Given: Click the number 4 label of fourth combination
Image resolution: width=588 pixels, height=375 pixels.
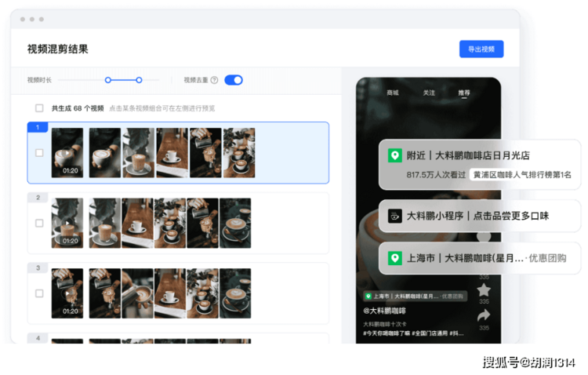Looking at the screenshot, I should click(x=38, y=338).
